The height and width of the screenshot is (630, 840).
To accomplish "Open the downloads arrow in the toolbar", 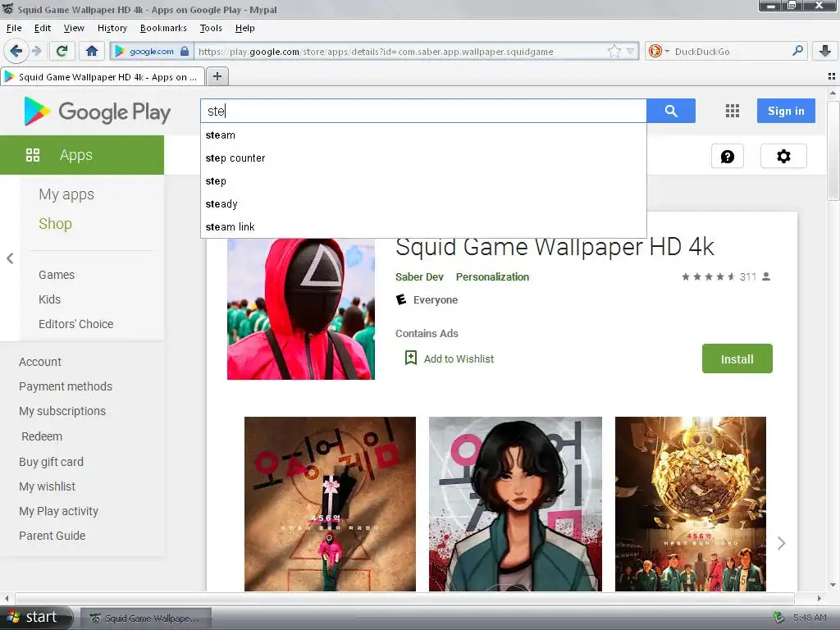I will tap(825, 51).
